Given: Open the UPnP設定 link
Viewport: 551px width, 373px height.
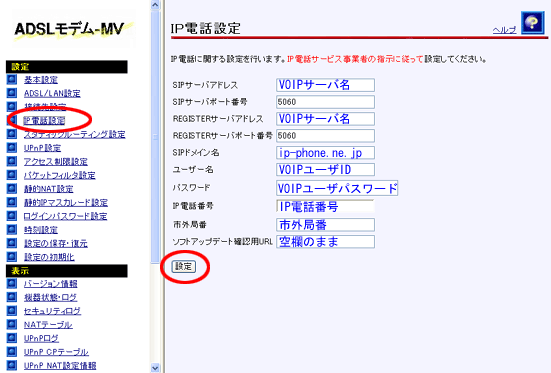Looking at the screenshot, I should [43, 148].
